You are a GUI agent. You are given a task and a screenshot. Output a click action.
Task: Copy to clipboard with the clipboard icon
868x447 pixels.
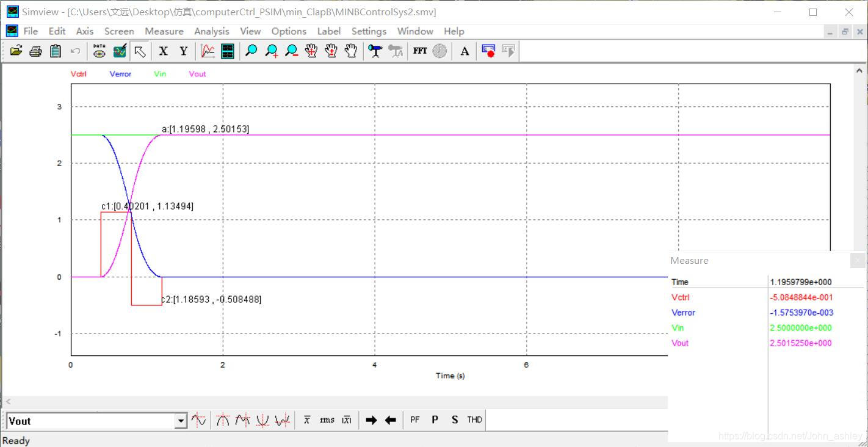pyautogui.click(x=56, y=51)
